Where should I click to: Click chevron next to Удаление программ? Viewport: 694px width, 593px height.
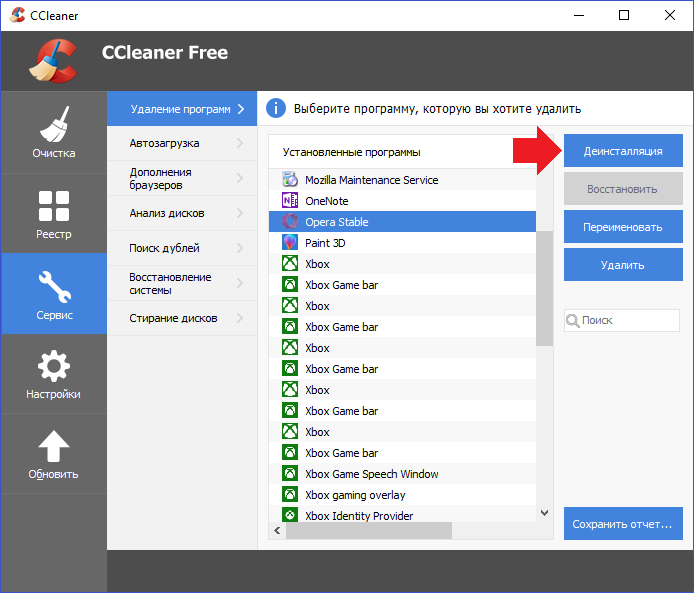point(241,109)
